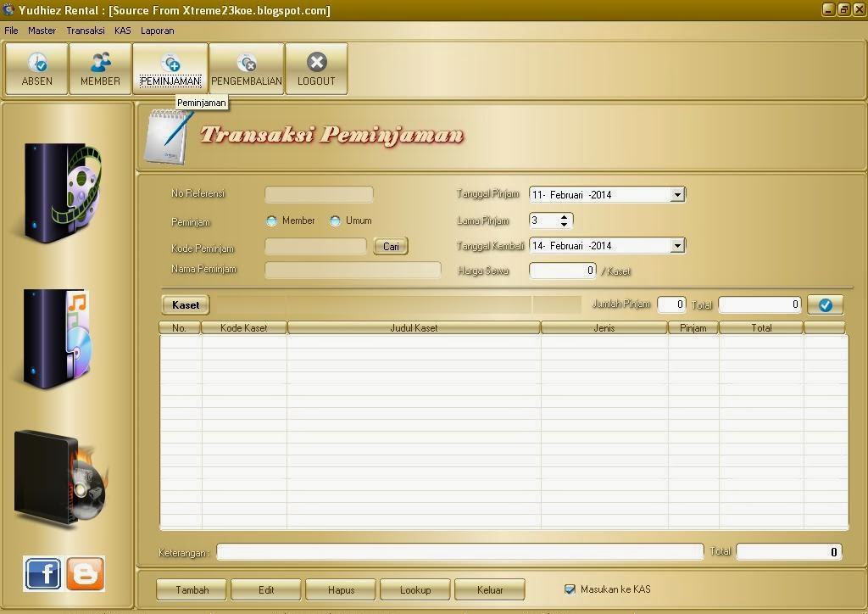Click the Pinjam column header

pos(693,327)
